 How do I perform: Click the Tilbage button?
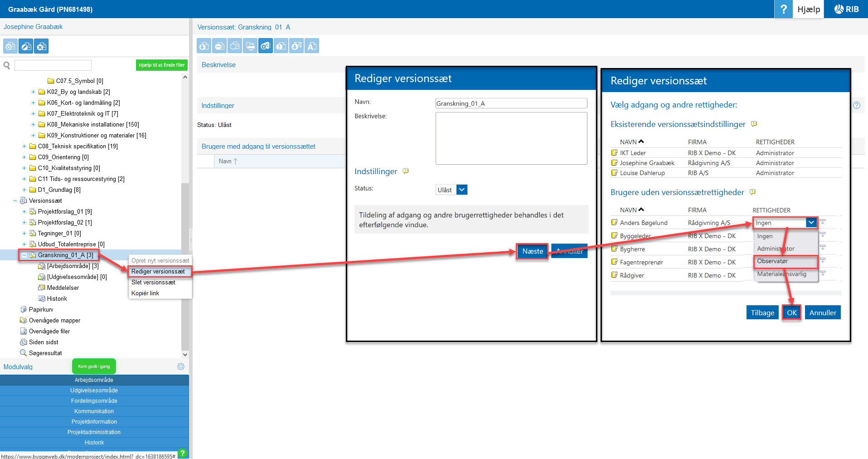tap(762, 313)
